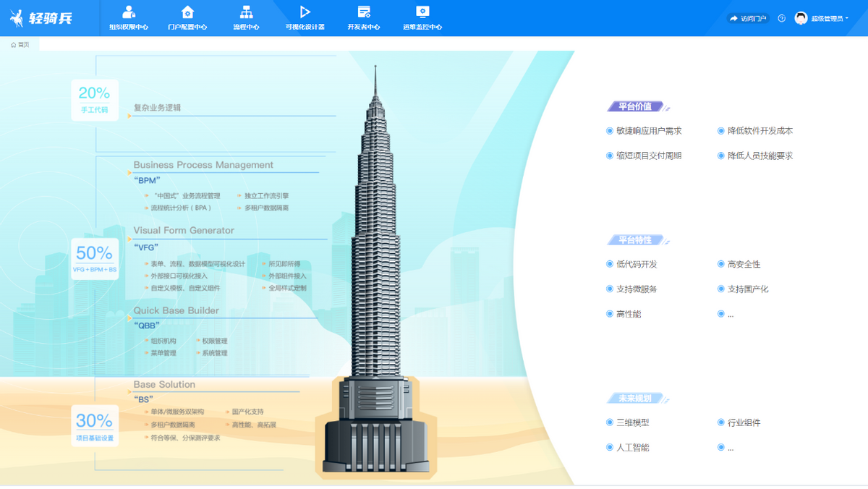Open the help question-mark icon
This screenshot has width=868, height=489.
coord(781,19)
